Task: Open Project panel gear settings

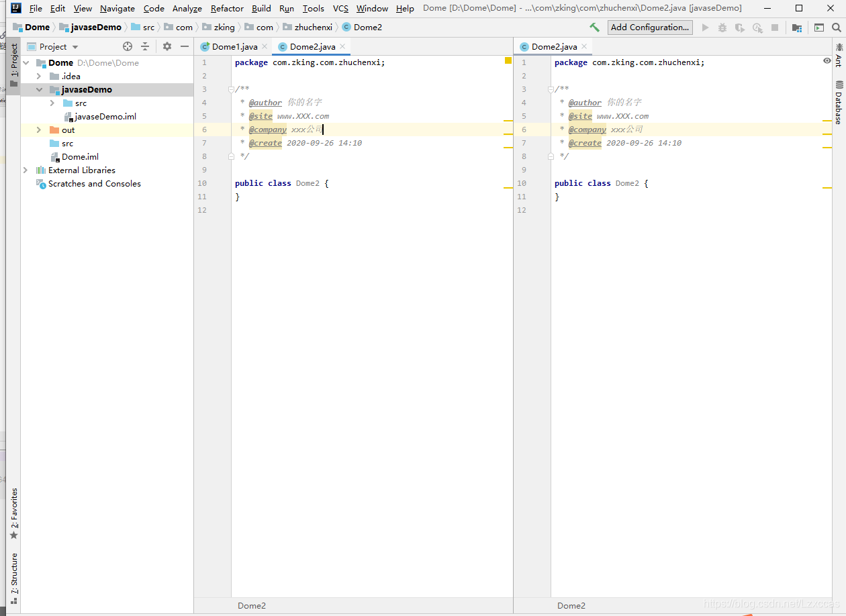Action: (167, 46)
